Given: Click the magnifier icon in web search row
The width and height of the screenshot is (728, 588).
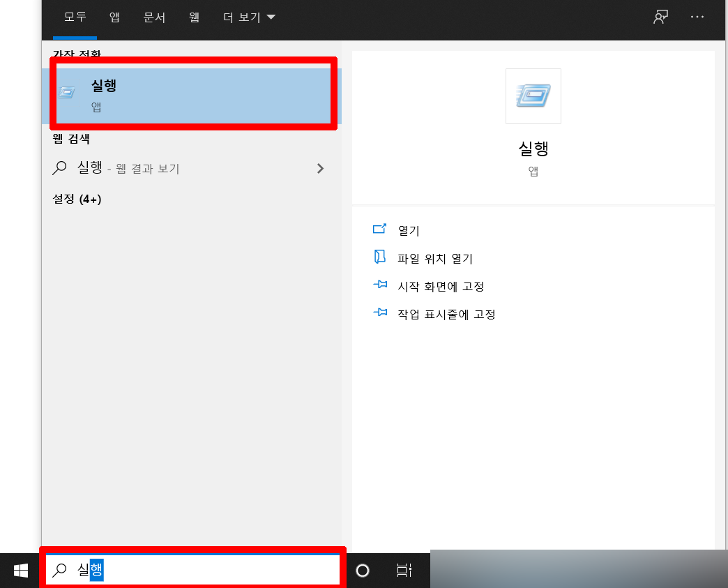Looking at the screenshot, I should 59,167.
